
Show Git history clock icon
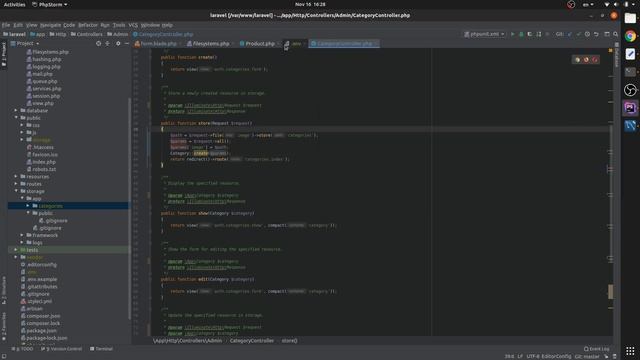pyautogui.click(x=587, y=34)
